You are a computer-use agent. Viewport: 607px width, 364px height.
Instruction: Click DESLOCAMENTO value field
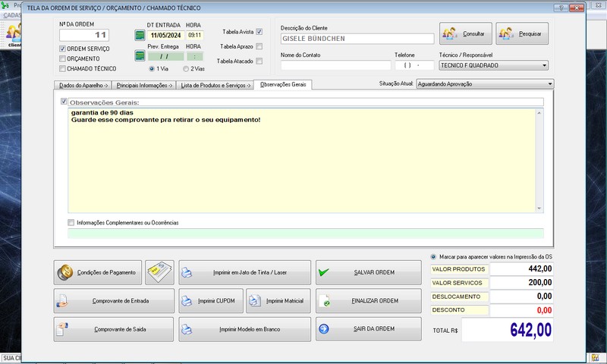(522, 297)
